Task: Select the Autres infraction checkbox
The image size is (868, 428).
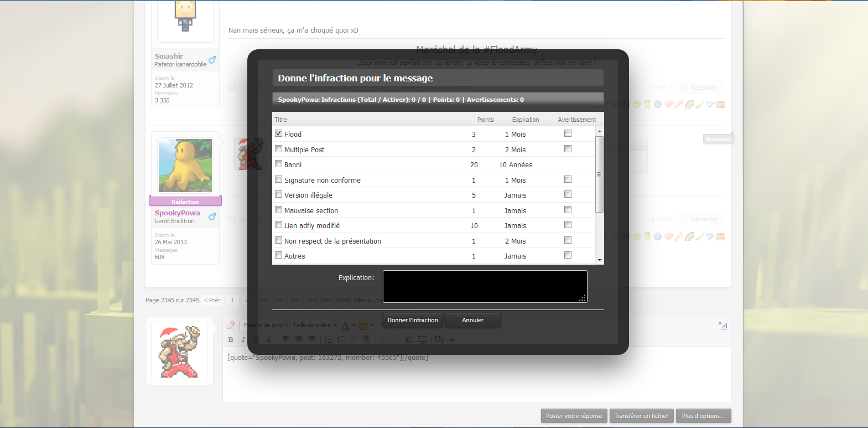Action: pos(279,255)
